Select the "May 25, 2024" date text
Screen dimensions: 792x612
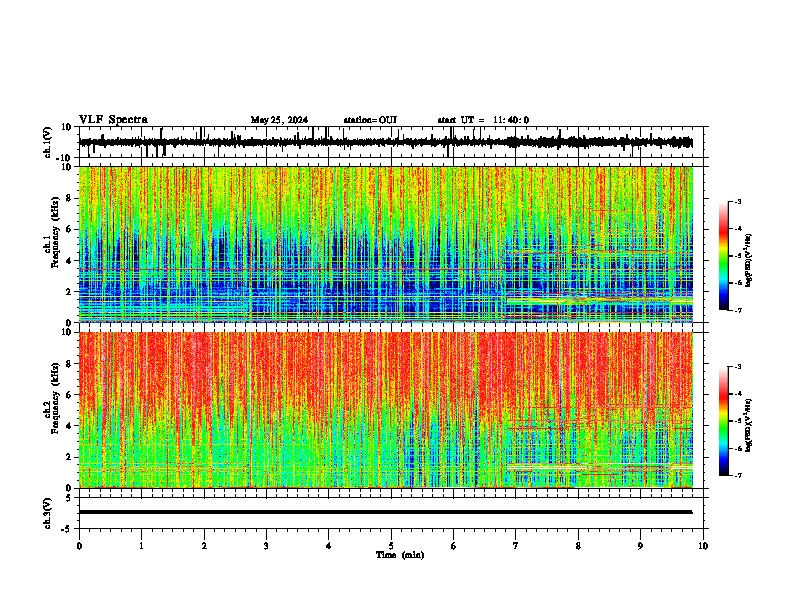(279, 120)
